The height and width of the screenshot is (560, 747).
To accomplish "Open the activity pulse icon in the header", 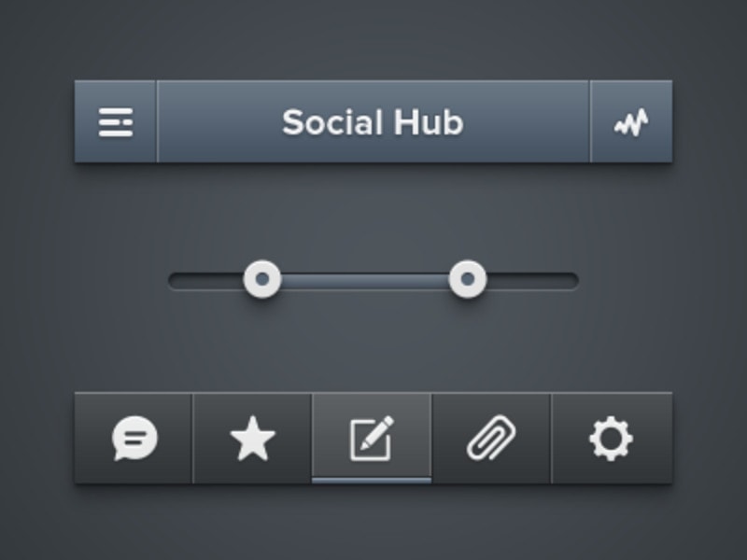I will coord(631,122).
